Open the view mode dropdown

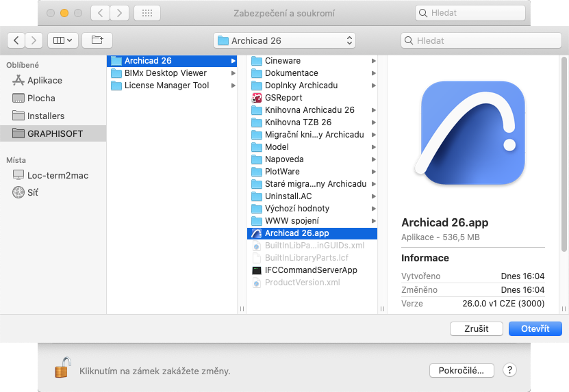coord(62,40)
